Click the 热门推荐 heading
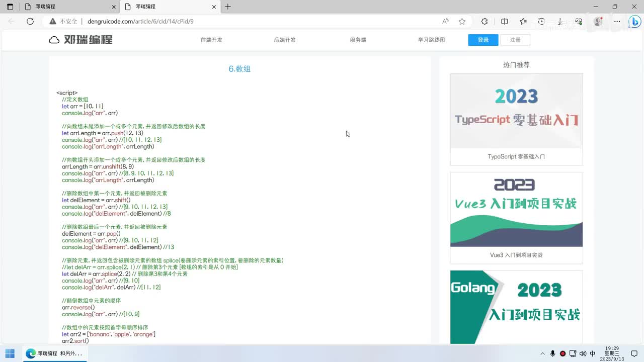Image resolution: width=644 pixels, height=362 pixels. point(516,65)
